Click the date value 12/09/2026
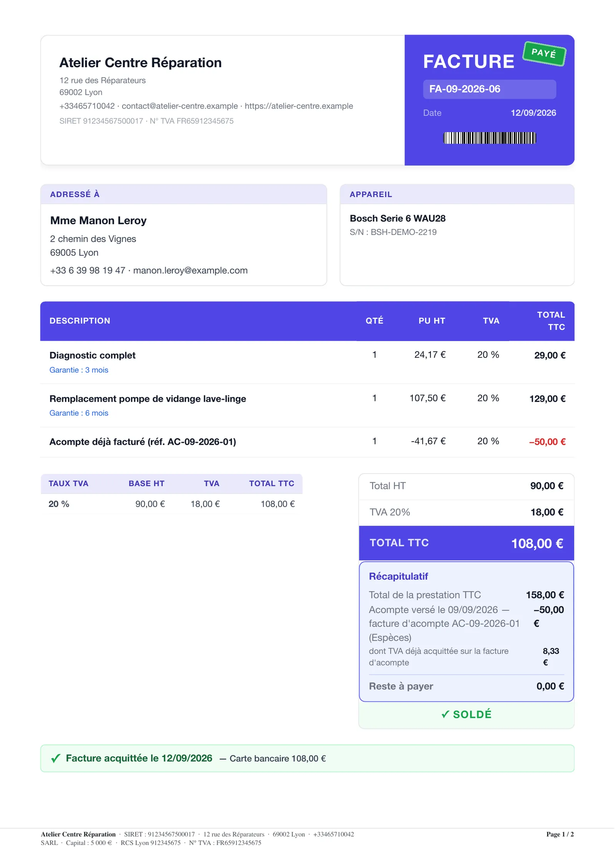Image resolution: width=615 pixels, height=868 pixels. click(x=533, y=113)
